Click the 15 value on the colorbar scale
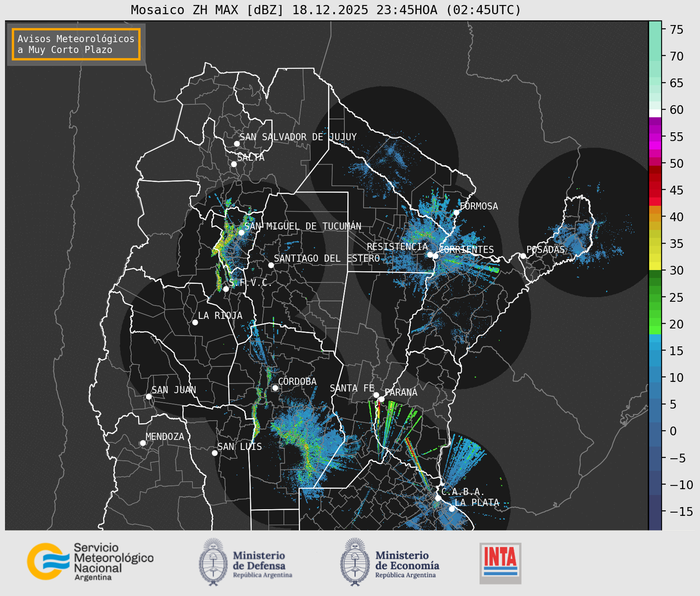This screenshot has width=700, height=596. pos(677,351)
